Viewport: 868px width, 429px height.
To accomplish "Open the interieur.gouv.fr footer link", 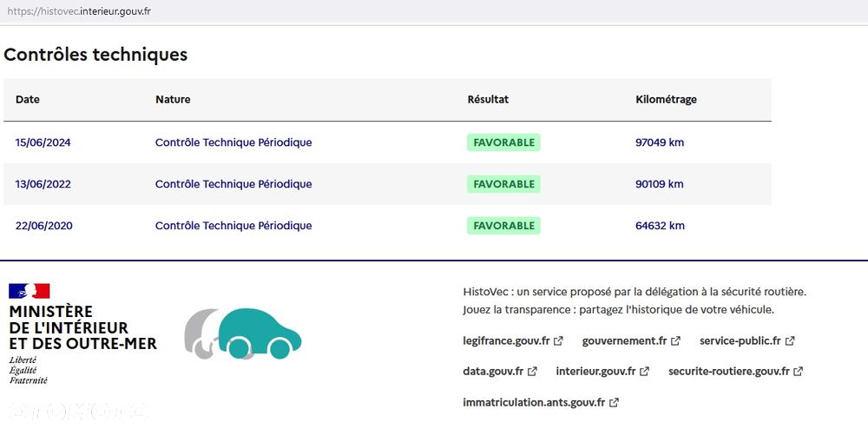I will [x=595, y=372].
